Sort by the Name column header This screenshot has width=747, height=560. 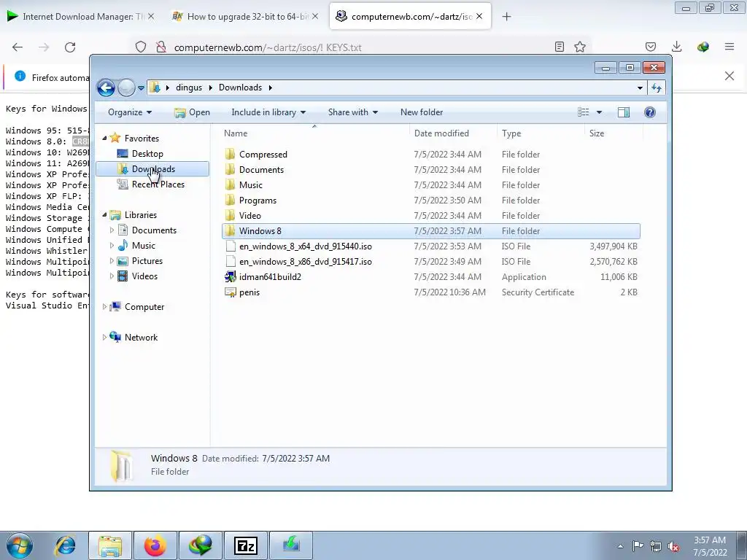click(x=314, y=133)
